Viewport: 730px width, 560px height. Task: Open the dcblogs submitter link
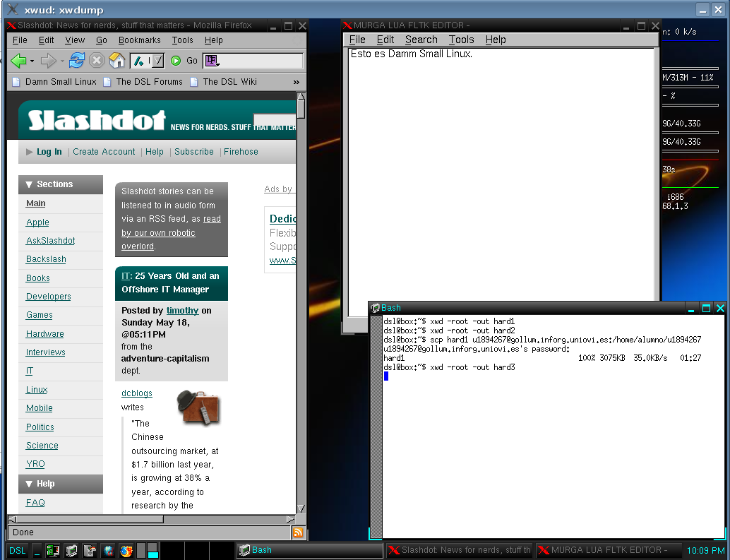point(137,393)
